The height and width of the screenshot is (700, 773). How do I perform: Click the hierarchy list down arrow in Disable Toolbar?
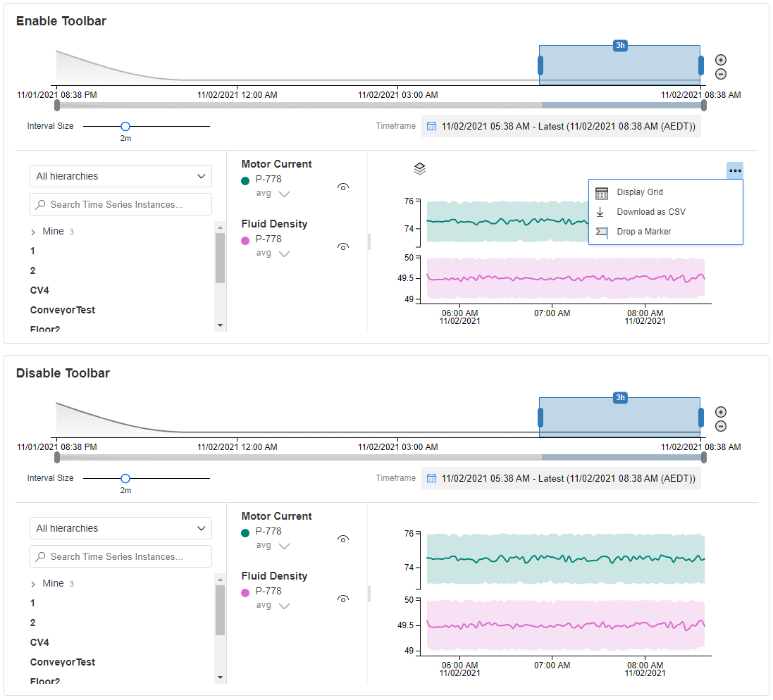click(x=221, y=678)
